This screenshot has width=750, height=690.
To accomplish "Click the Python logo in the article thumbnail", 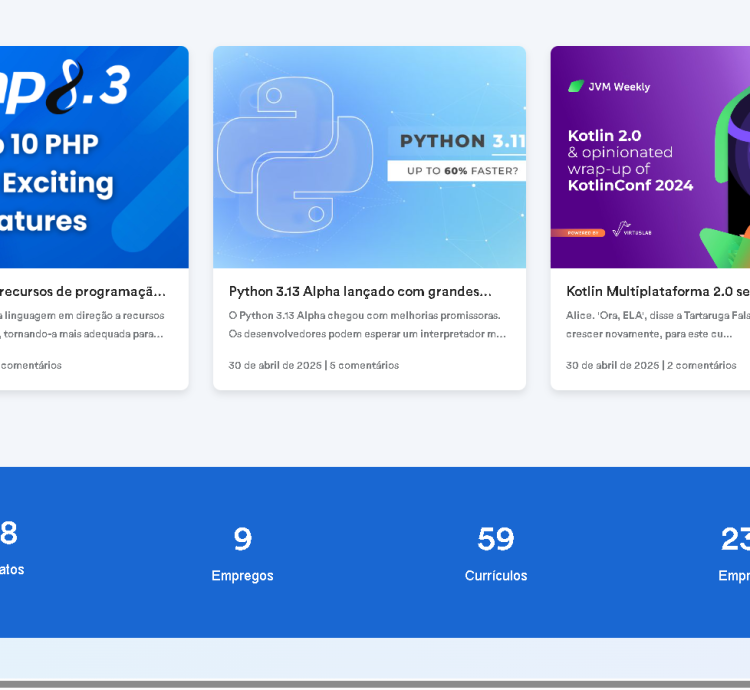I will point(295,157).
